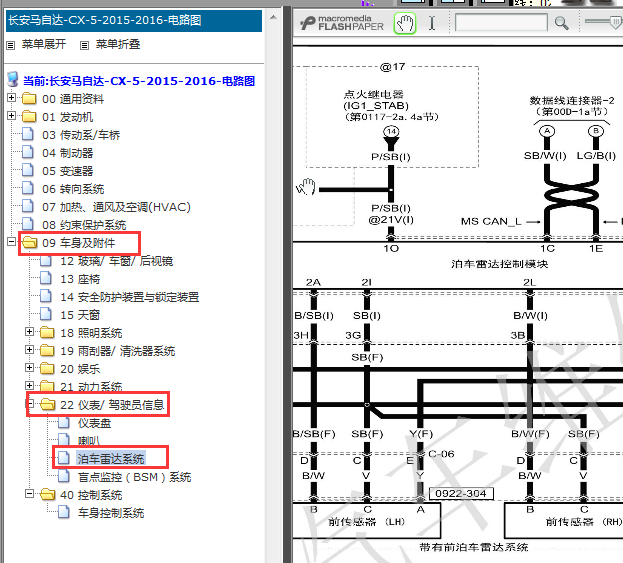Open 12 玻璃/车窗/后视镜 page

click(117, 261)
